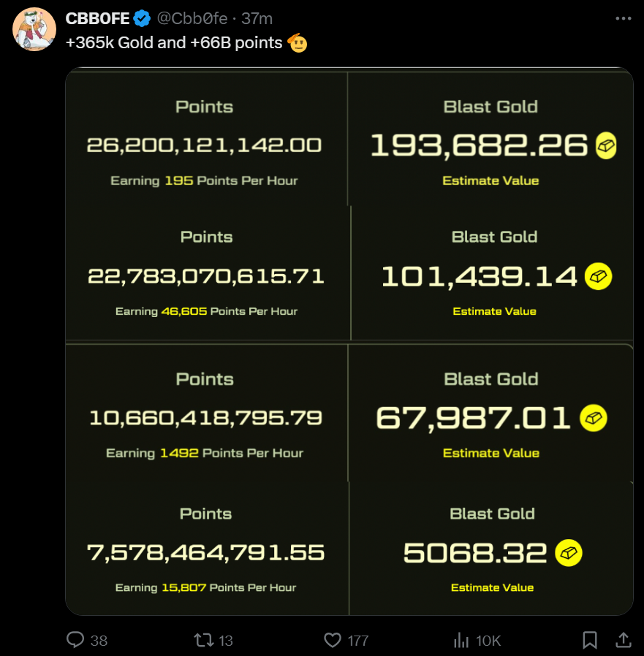Open the 10,660,418,795.79 points image

205,418
